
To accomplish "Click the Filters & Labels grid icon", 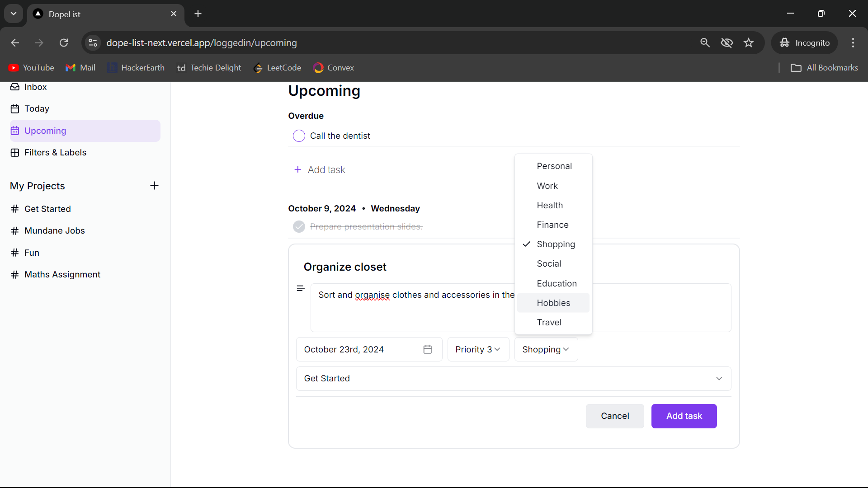I will [15, 153].
